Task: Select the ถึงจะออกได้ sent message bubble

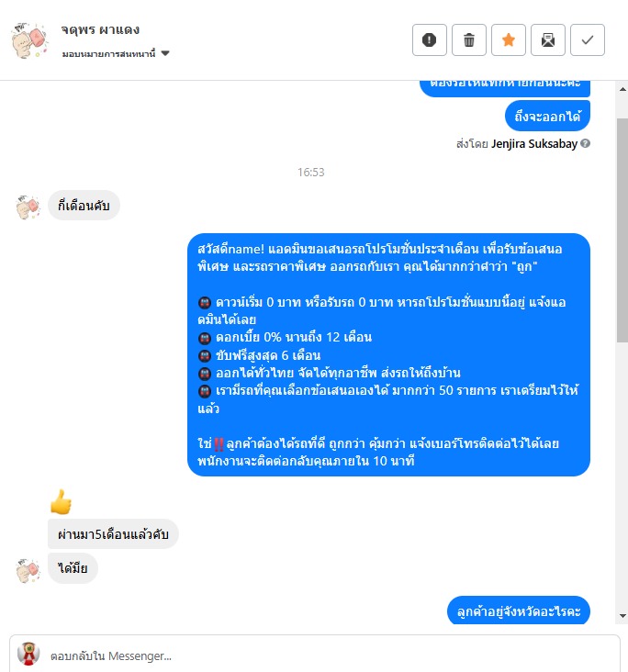Action: click(x=547, y=116)
